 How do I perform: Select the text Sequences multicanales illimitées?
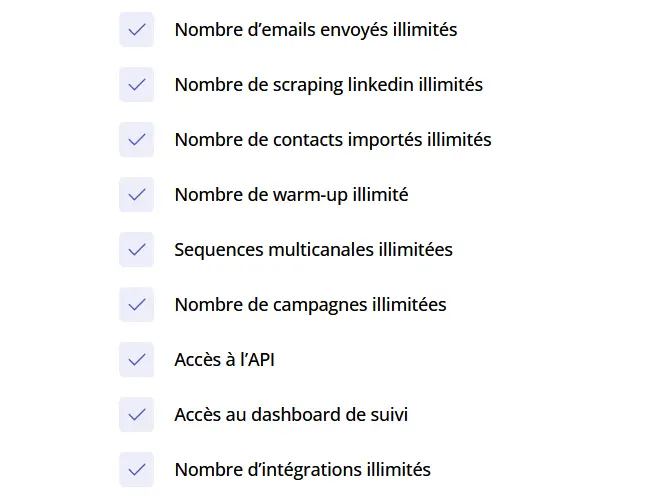pos(314,250)
